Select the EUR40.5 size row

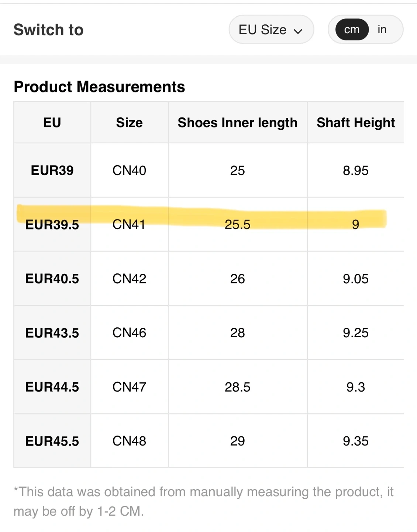(x=52, y=279)
